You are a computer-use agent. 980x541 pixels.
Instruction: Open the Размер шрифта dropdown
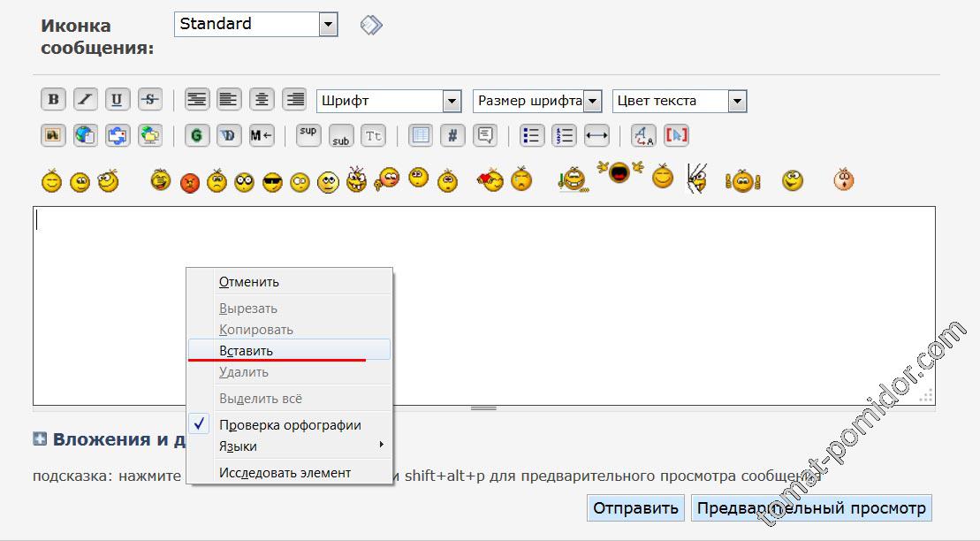[592, 101]
